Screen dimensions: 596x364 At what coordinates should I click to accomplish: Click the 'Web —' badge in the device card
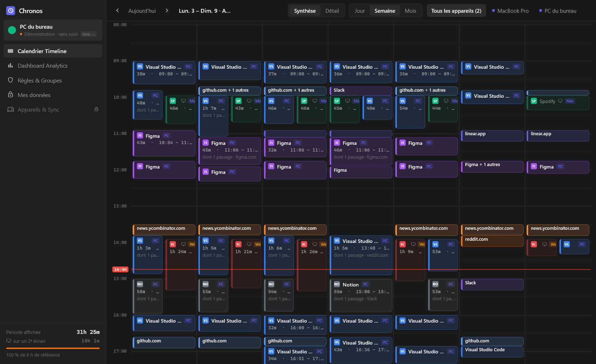89,34
